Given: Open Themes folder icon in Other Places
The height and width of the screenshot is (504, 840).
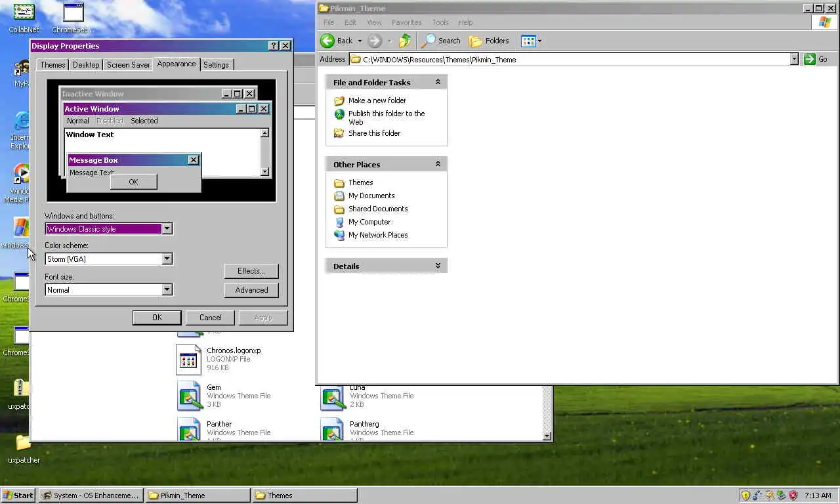Looking at the screenshot, I should click(339, 182).
